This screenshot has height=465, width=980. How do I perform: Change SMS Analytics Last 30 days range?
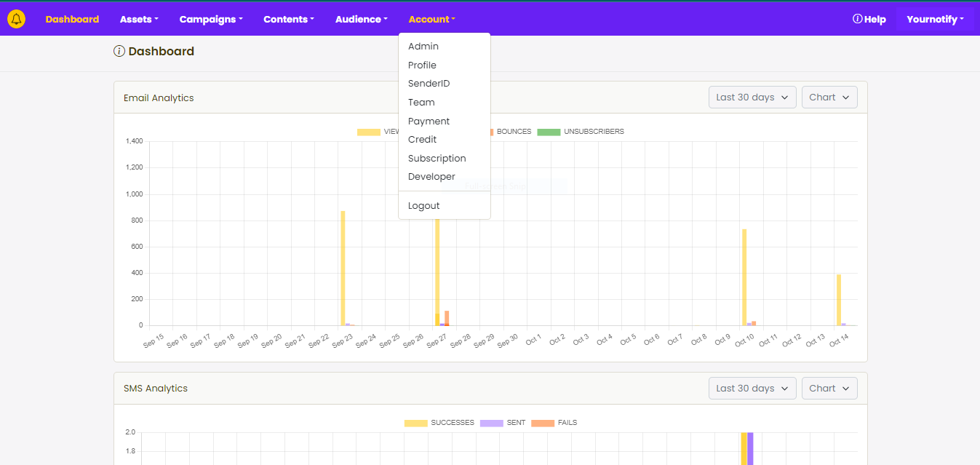click(752, 389)
